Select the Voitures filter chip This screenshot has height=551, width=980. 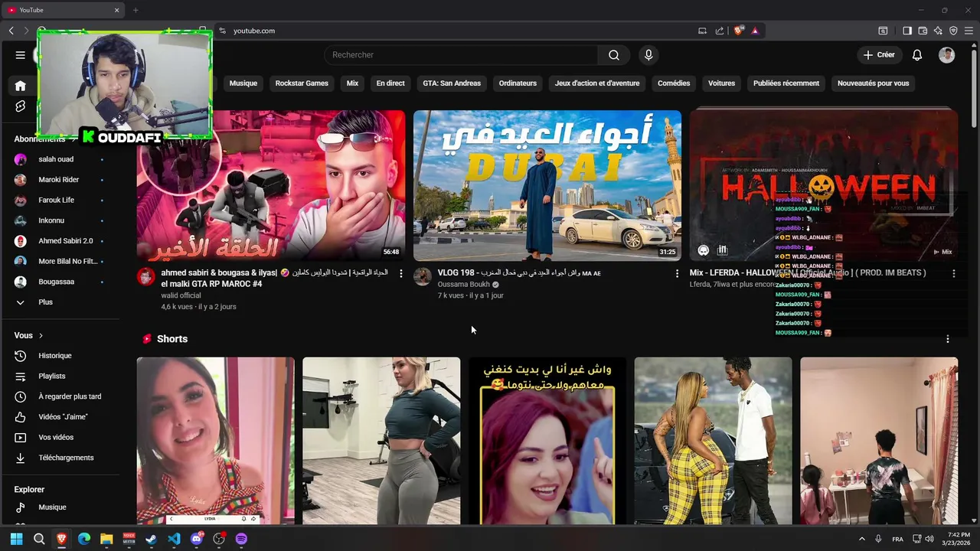721,83
